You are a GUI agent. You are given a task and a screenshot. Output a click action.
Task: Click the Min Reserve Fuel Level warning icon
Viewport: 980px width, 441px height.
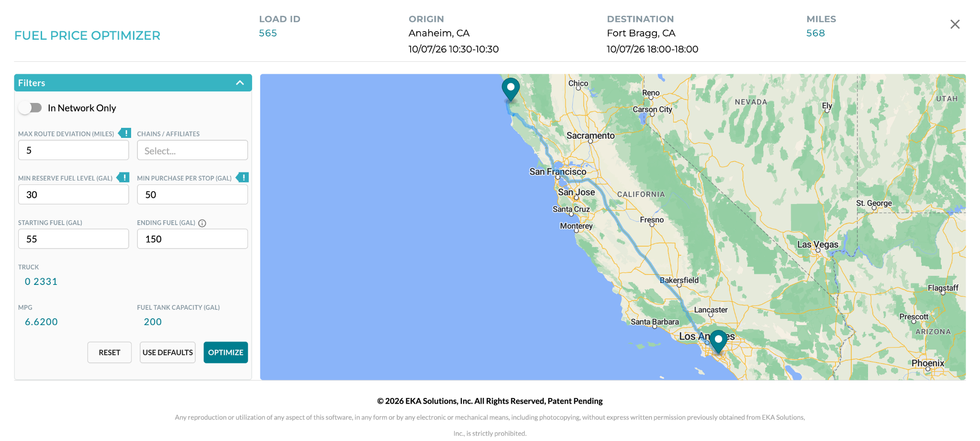click(123, 178)
